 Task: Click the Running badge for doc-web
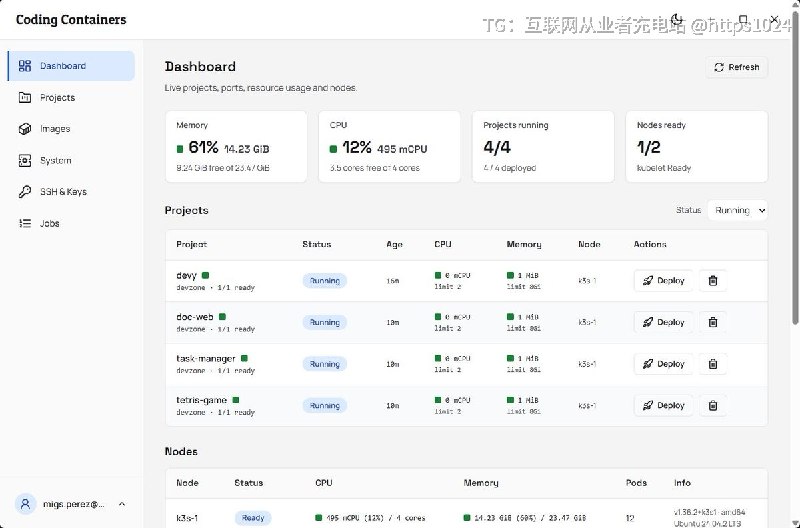[324, 322]
